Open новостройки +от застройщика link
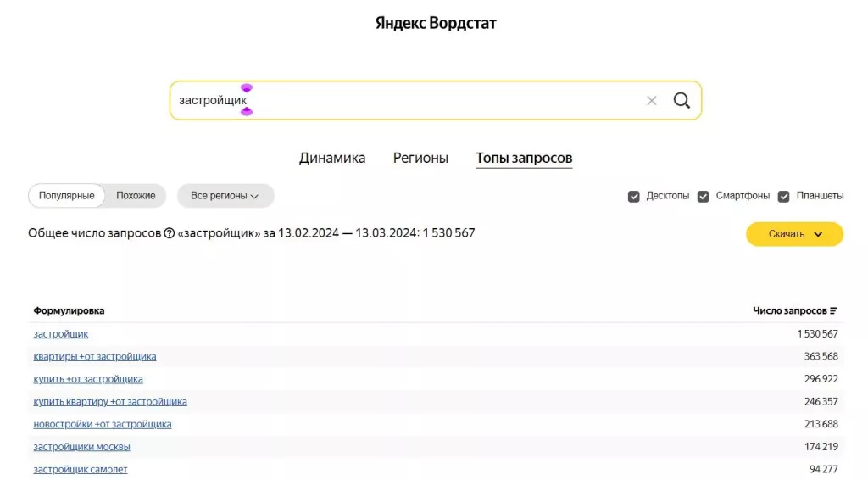Viewport: 868px width, 480px height. 103,424
